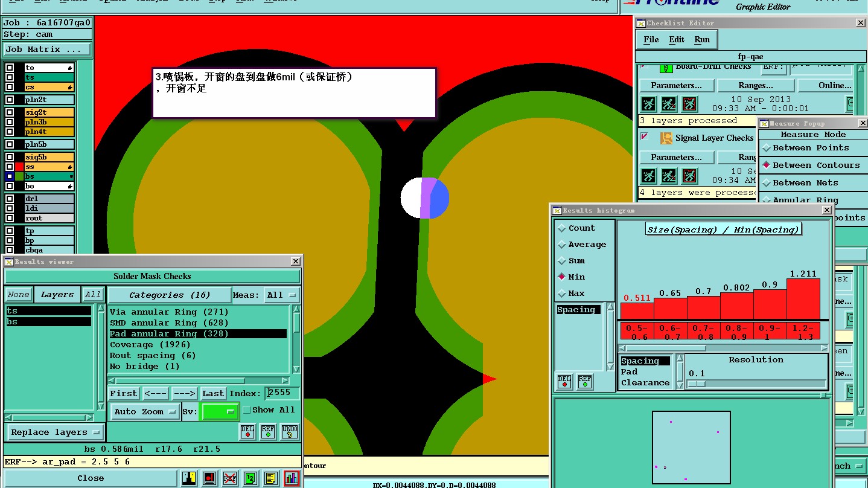
Task: Click the DEL icon in Results viewer
Action: click(x=247, y=432)
